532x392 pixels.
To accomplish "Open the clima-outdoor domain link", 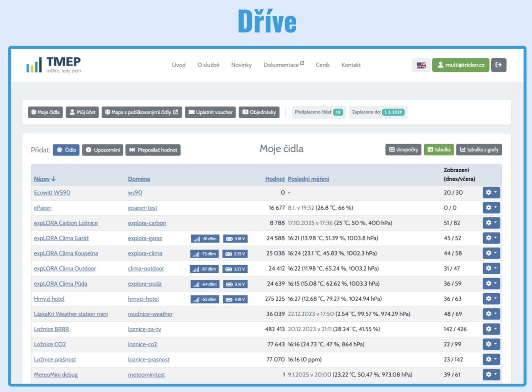I will coord(146,268).
